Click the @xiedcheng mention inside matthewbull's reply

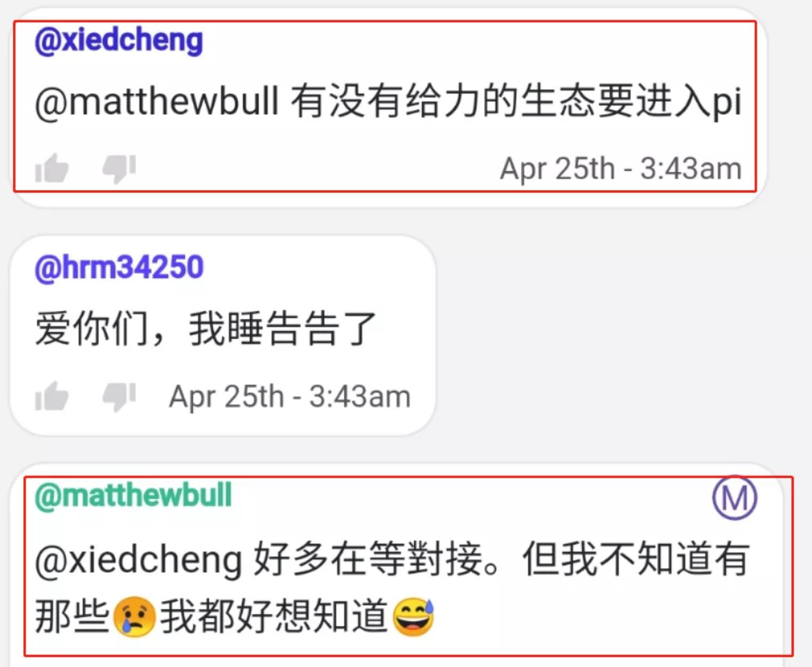(x=139, y=561)
